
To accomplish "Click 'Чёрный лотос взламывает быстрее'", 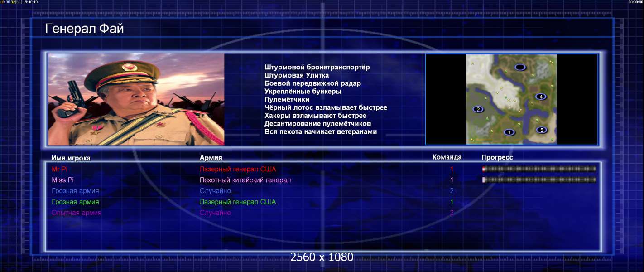I will [x=326, y=107].
